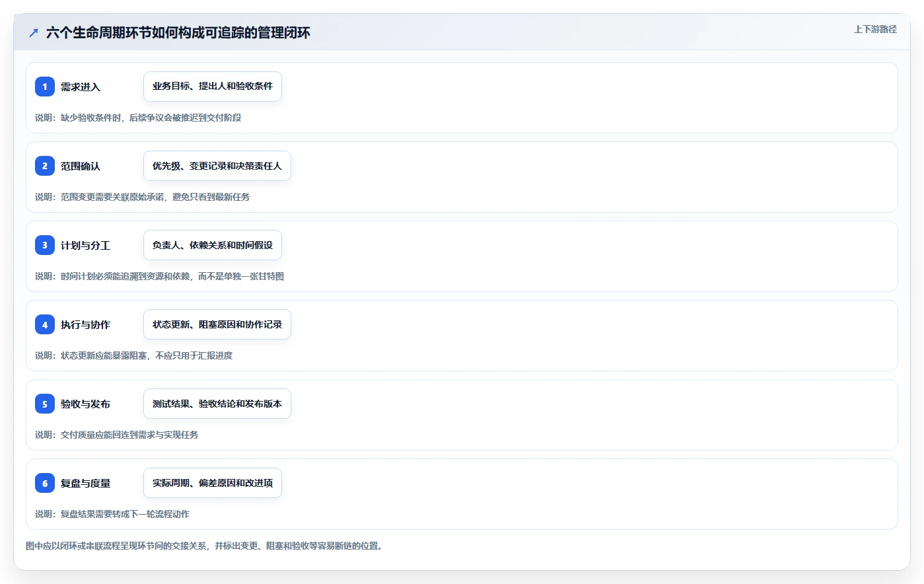
Task: Click the 上下游路径 label in the header
Action: tap(875, 29)
